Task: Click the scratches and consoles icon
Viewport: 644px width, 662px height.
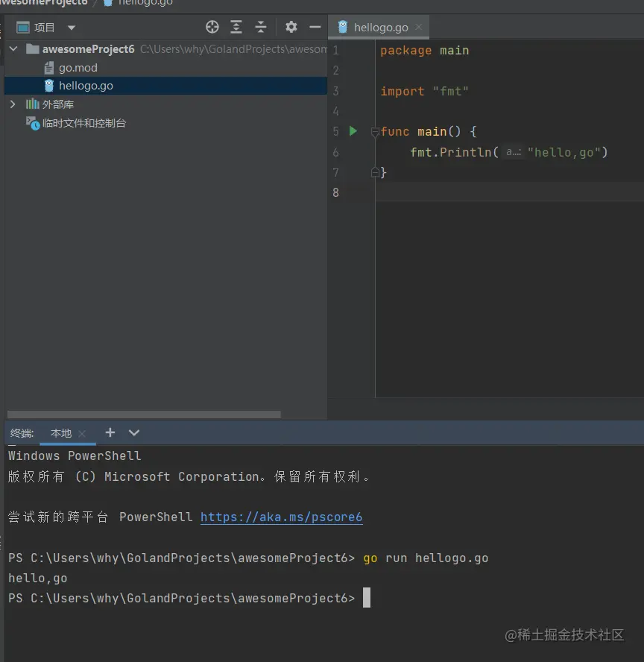Action: click(x=33, y=123)
